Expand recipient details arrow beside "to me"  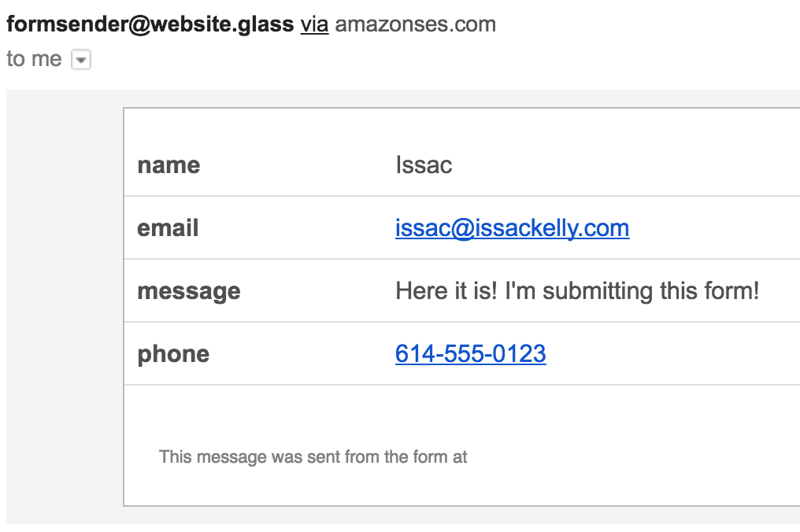[80, 60]
